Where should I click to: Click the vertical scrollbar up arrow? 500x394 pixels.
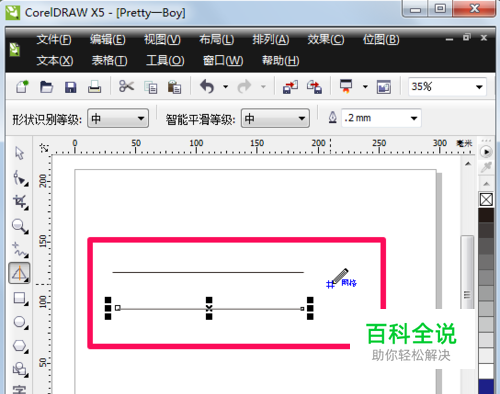[468, 164]
